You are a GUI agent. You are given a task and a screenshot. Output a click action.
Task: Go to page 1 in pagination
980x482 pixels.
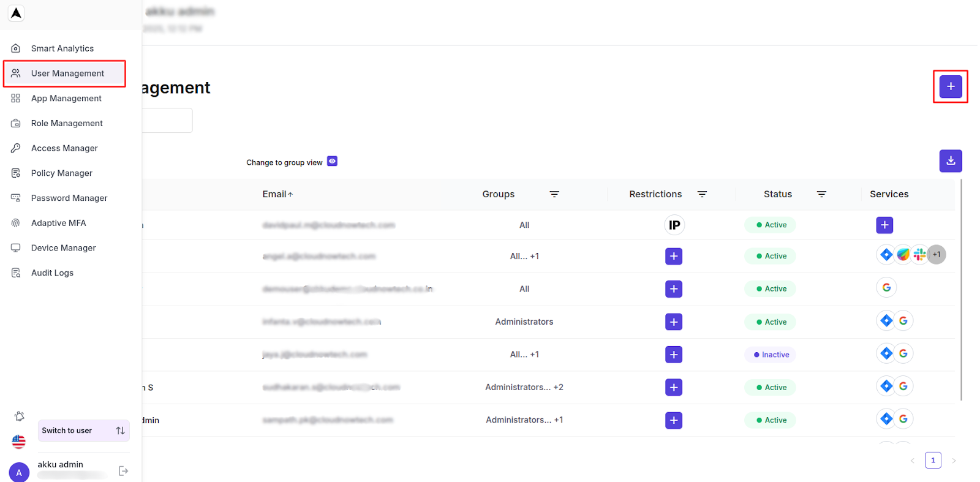[x=933, y=461]
